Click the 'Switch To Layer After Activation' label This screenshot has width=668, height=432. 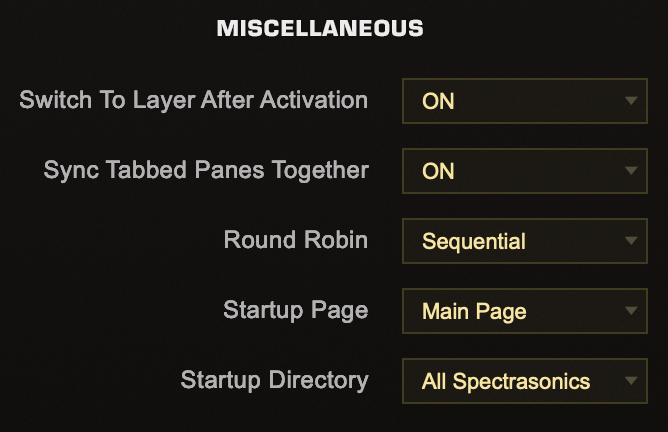pos(194,100)
